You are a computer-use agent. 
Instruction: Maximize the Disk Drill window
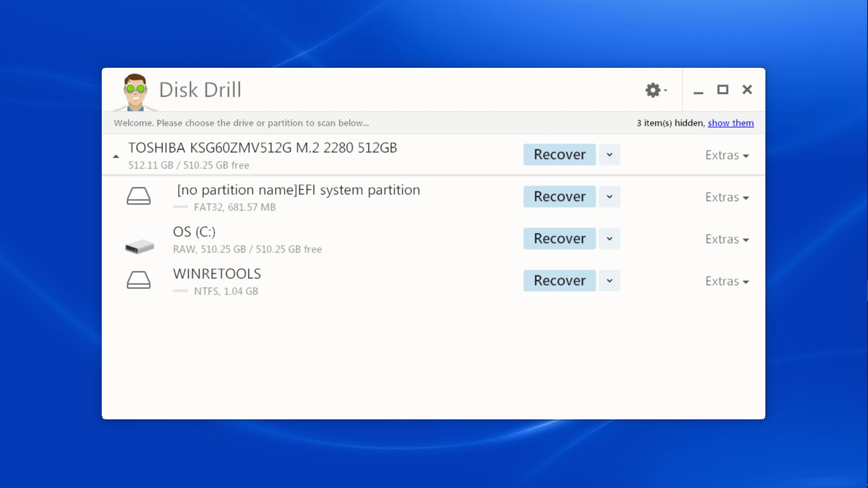tap(723, 89)
